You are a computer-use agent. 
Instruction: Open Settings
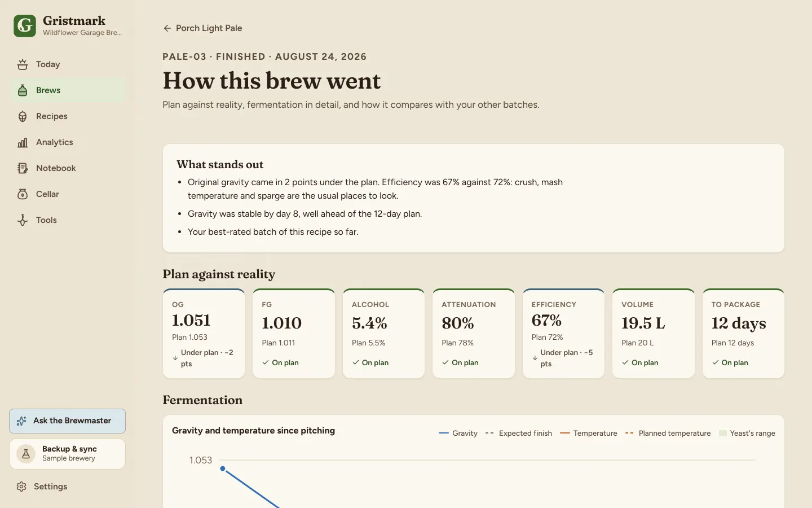click(68, 487)
